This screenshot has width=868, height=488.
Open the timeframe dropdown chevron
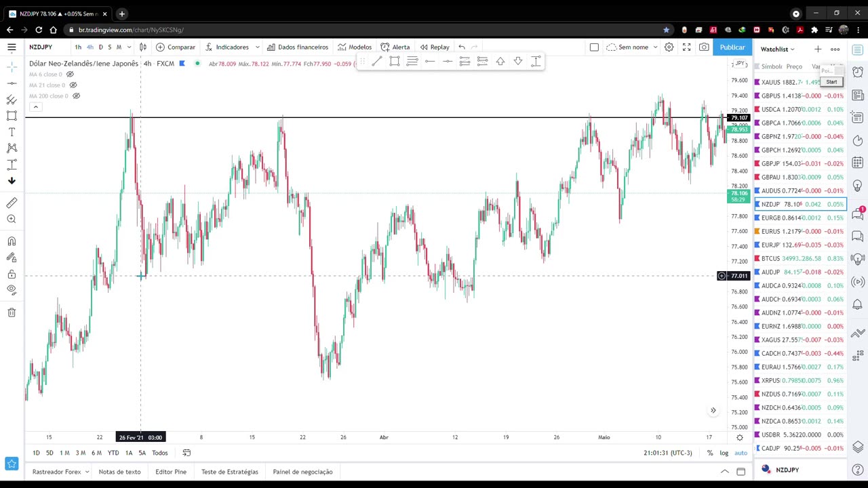[x=129, y=47]
